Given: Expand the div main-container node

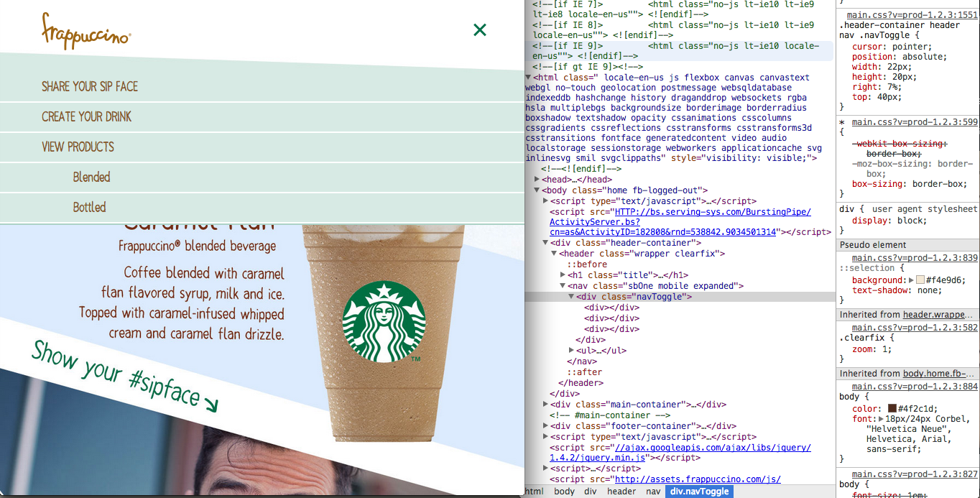Looking at the screenshot, I should pyautogui.click(x=546, y=405).
